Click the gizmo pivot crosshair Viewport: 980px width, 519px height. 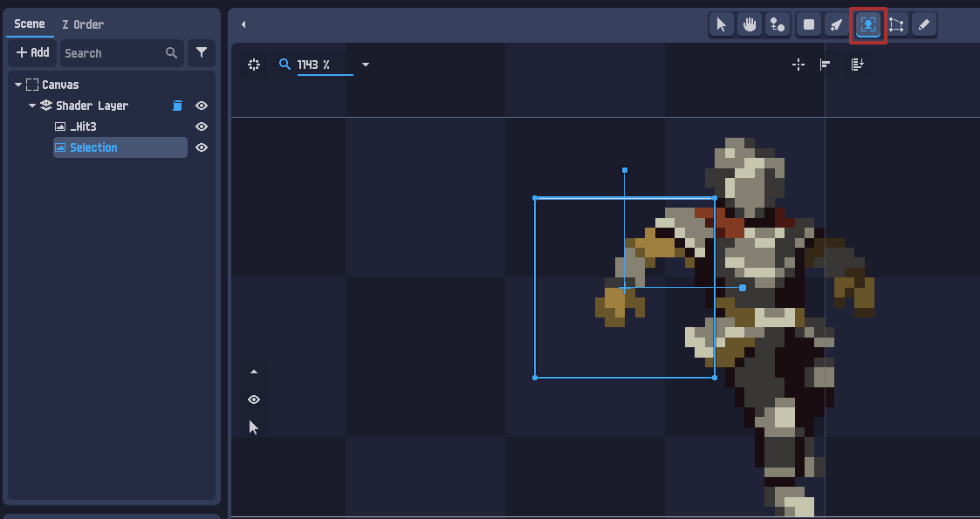(624, 288)
